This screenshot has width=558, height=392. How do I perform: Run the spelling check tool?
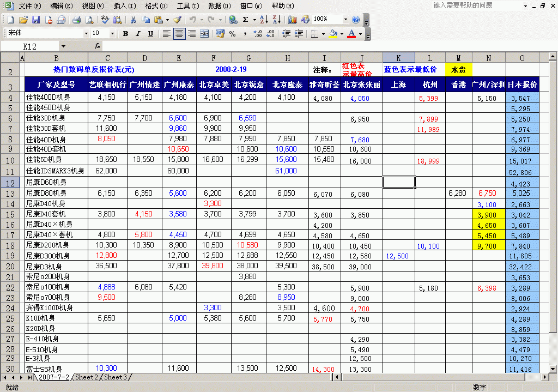(x=105, y=20)
